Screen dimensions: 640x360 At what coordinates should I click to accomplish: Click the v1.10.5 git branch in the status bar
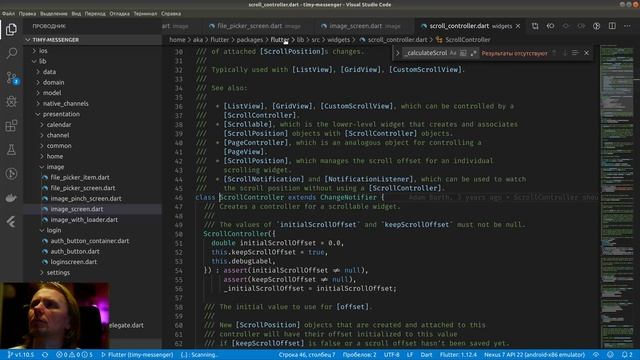click(x=21, y=355)
